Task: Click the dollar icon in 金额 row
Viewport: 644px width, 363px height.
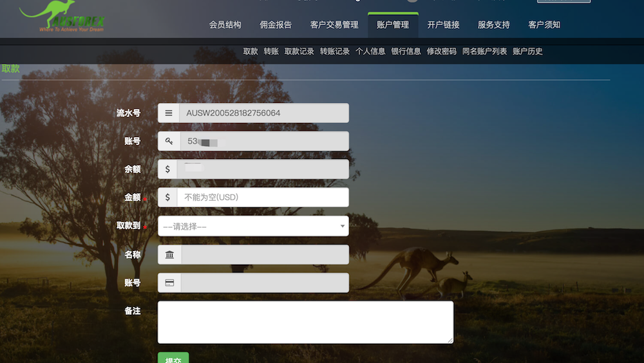Action: tap(168, 198)
